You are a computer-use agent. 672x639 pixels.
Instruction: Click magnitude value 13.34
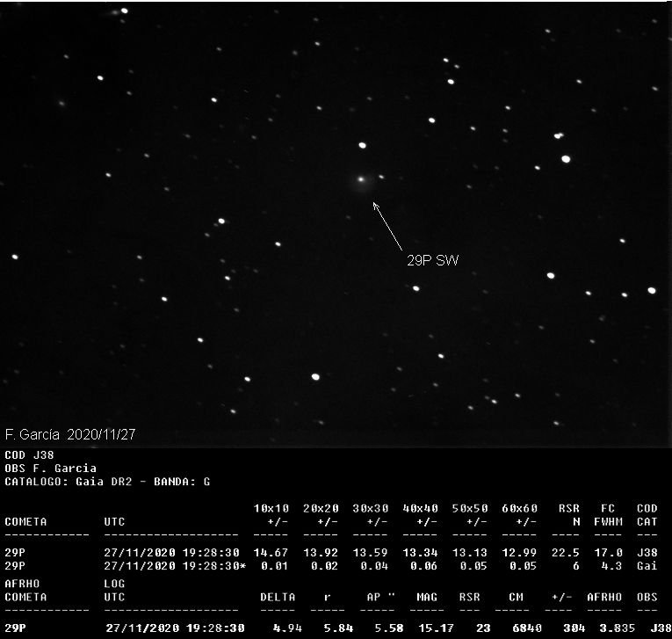tap(421, 552)
